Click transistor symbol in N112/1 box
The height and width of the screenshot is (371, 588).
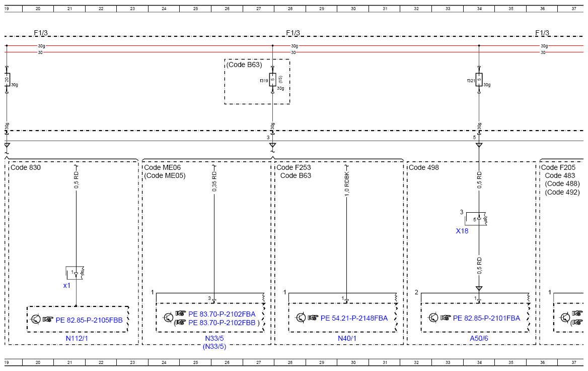point(36,320)
